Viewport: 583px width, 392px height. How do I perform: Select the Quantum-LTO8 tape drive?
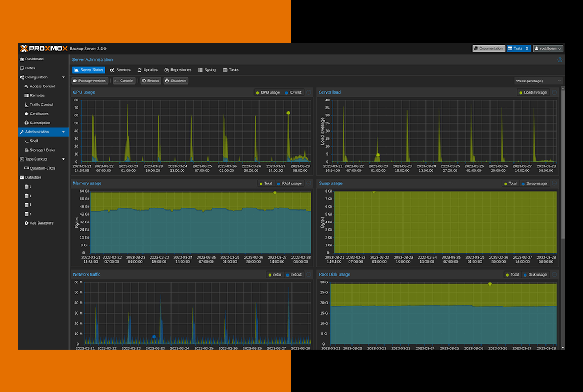[42, 168]
